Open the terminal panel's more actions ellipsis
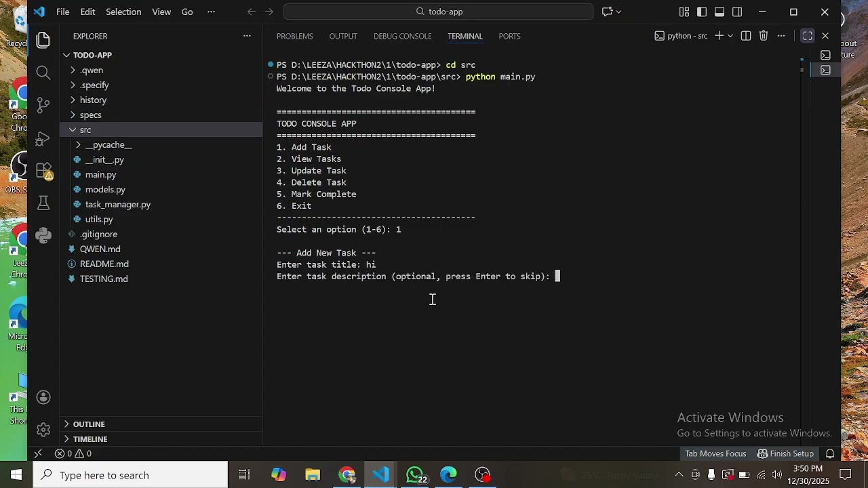This screenshot has width=868, height=488. [781, 36]
